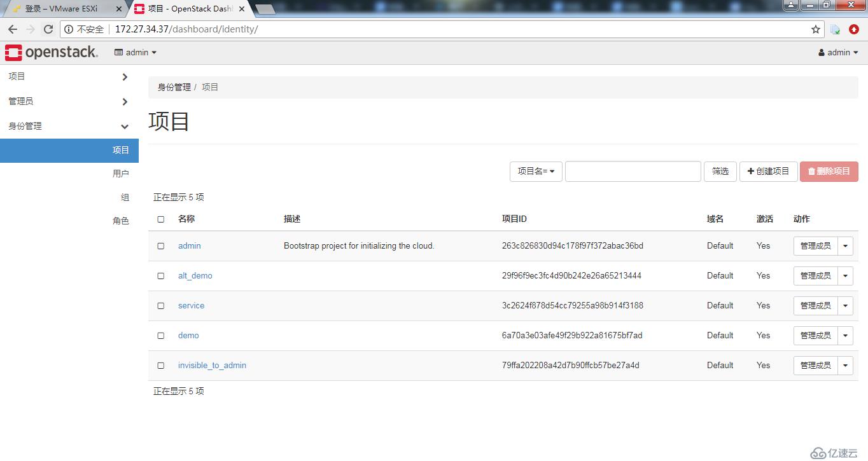Image resolution: width=868 pixels, height=461 pixels.
Task: Click the 描述 column header
Action: 292,219
